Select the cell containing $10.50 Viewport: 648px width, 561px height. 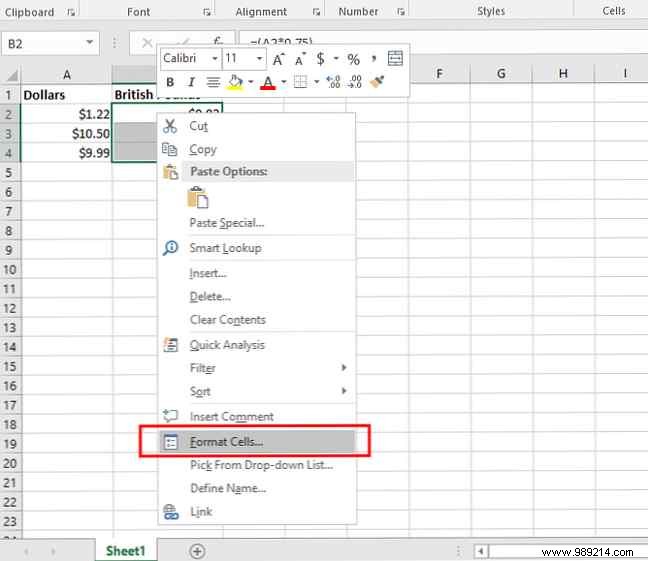click(66, 134)
